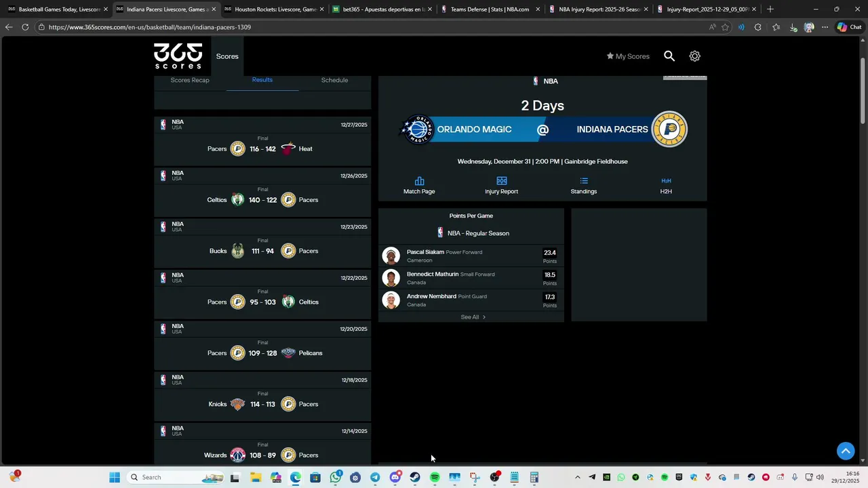Open the H2H comparison
This screenshot has height=488, width=868.
[x=666, y=186]
